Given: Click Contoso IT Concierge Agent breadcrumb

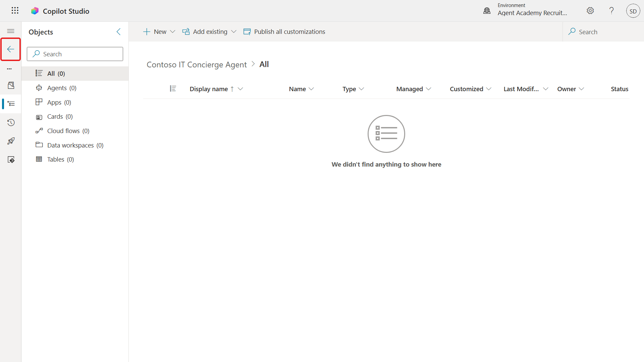Looking at the screenshot, I should 197,64.
